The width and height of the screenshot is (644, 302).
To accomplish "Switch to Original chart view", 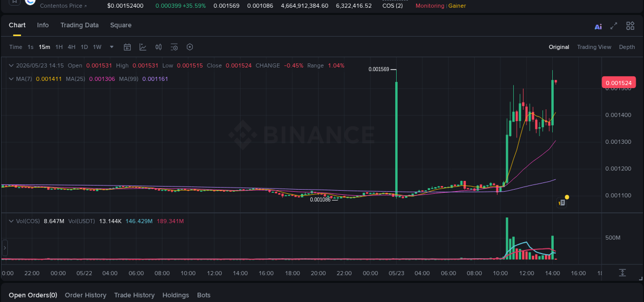I will 559,47.
